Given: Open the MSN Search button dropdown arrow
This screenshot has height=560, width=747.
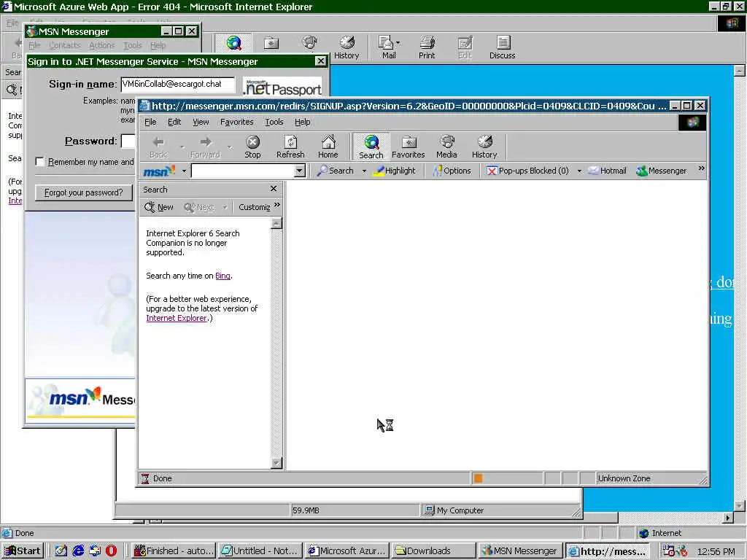Looking at the screenshot, I should [x=364, y=171].
